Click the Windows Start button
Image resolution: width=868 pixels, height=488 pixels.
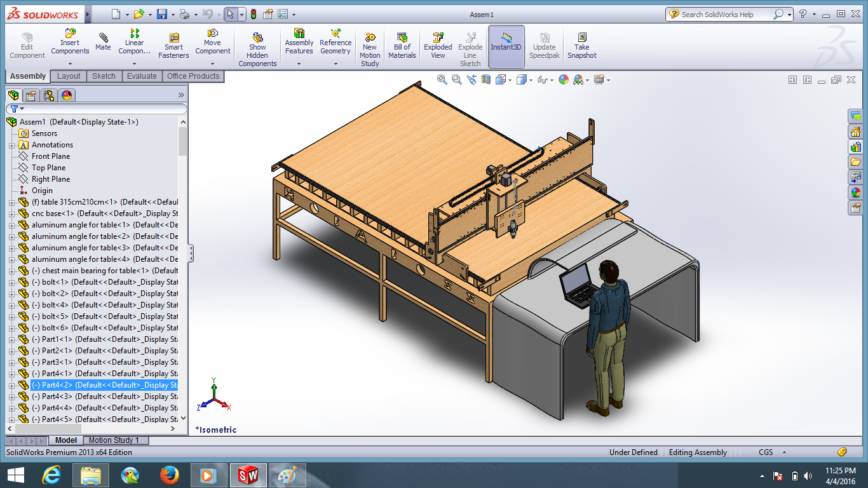tap(15, 475)
